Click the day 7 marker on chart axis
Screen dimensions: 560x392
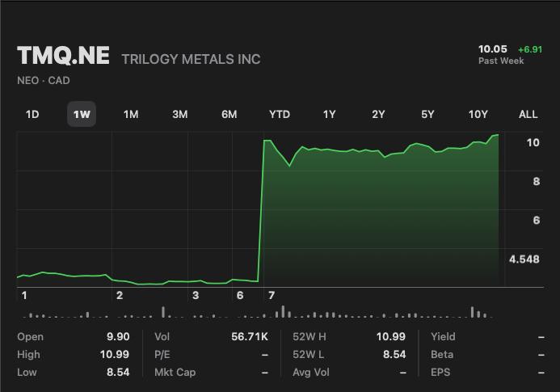(272, 295)
